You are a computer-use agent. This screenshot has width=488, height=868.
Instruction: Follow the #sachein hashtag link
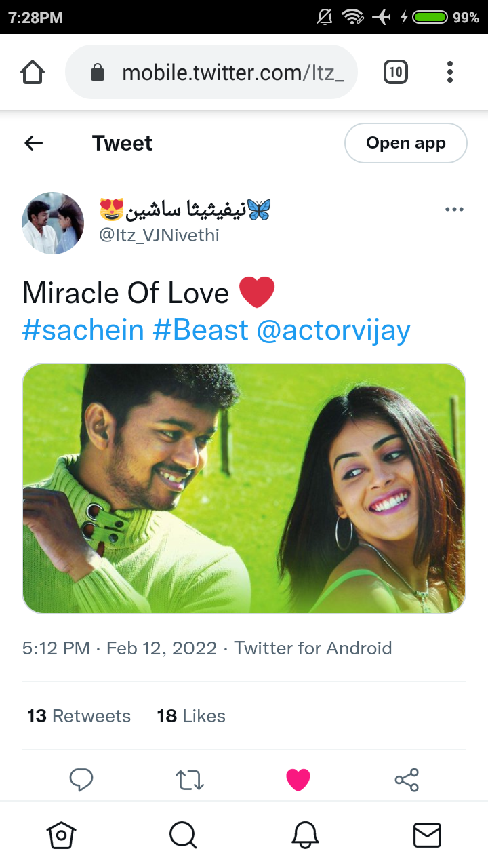83,330
